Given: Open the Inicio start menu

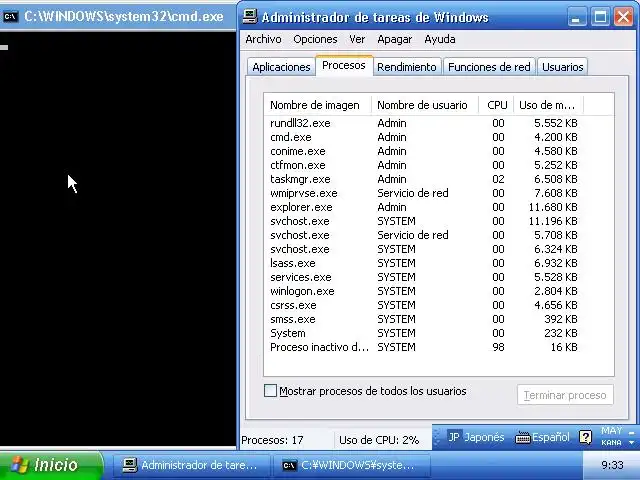Looking at the screenshot, I should [51, 465].
